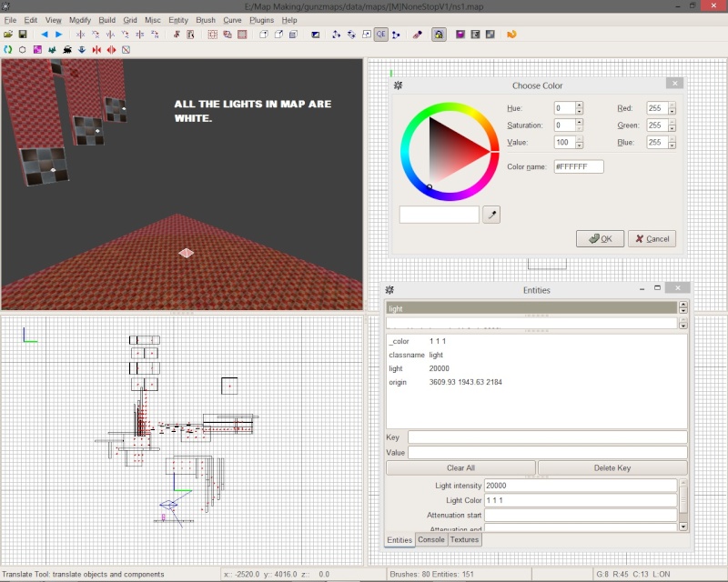Viewport: 728px width, 582px height.
Task: Flip selection along the y-axis
Action: click(110, 35)
